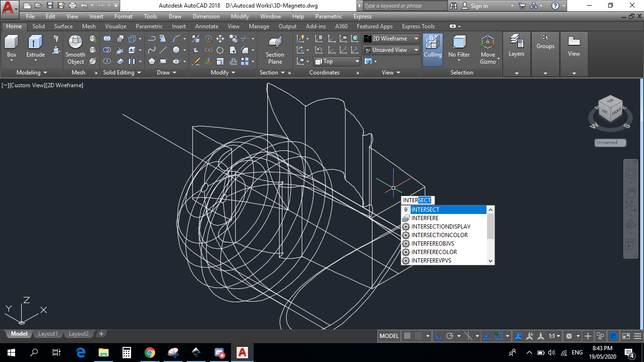Click the autocomplete list scrollbar down arrow

pos(490,261)
